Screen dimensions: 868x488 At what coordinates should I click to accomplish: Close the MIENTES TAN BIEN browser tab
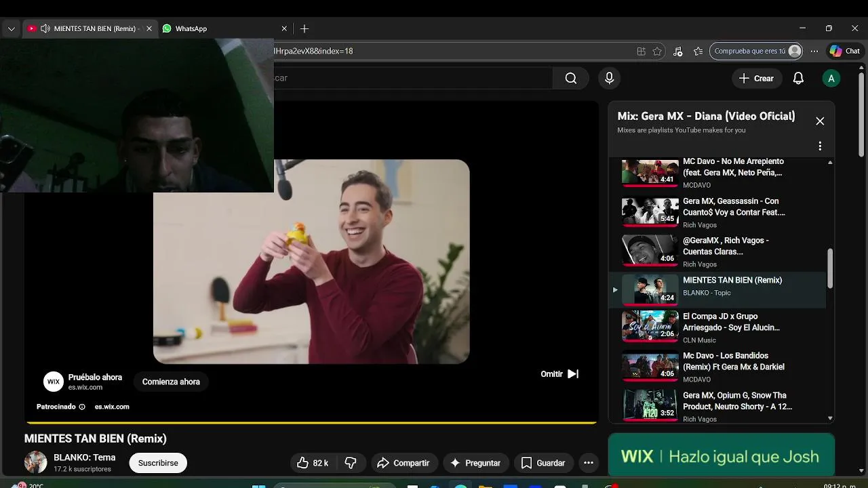click(149, 28)
